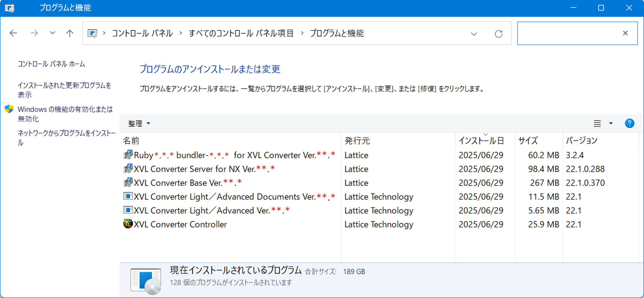Open the view options dropdown arrow
Viewport: 644px width, 298px height.
point(611,123)
